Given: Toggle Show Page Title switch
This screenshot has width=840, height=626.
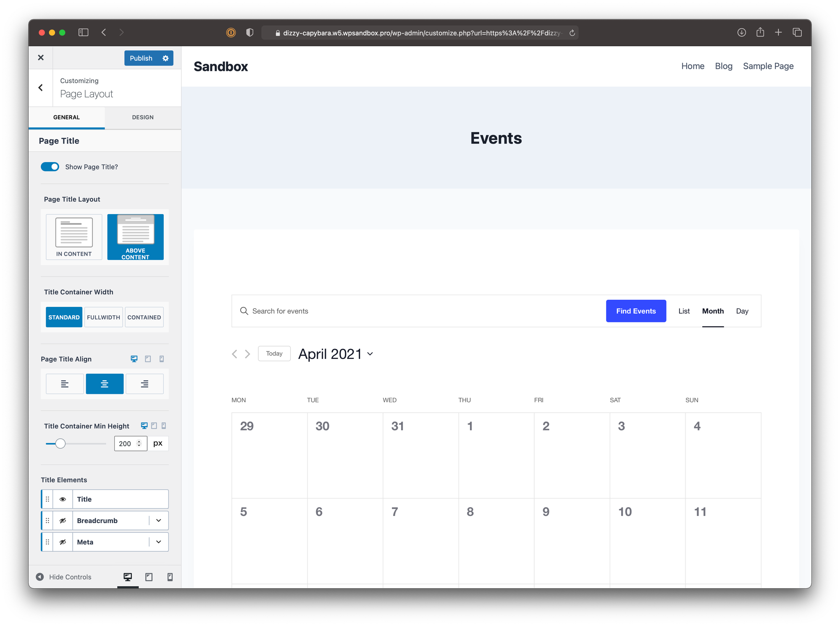Looking at the screenshot, I should [50, 167].
